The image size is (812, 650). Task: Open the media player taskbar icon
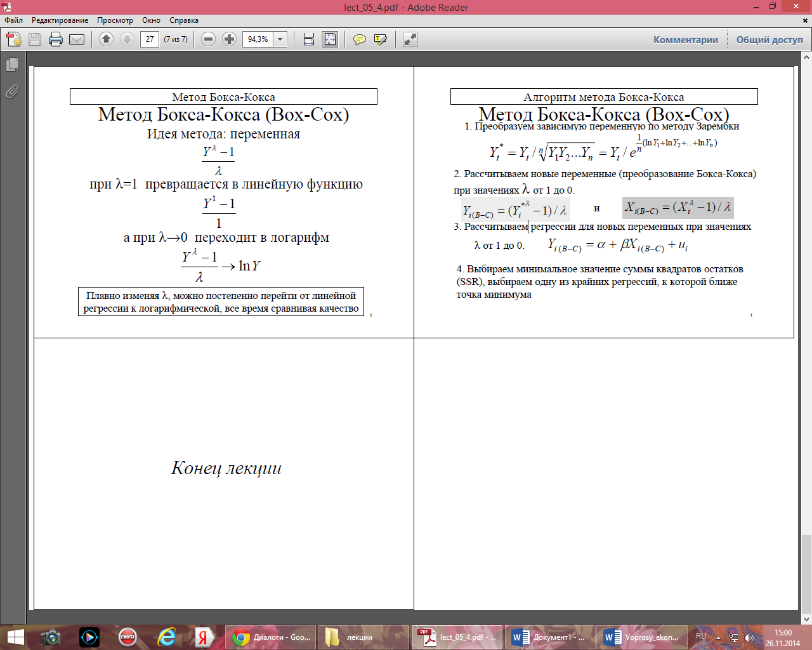coord(89,637)
